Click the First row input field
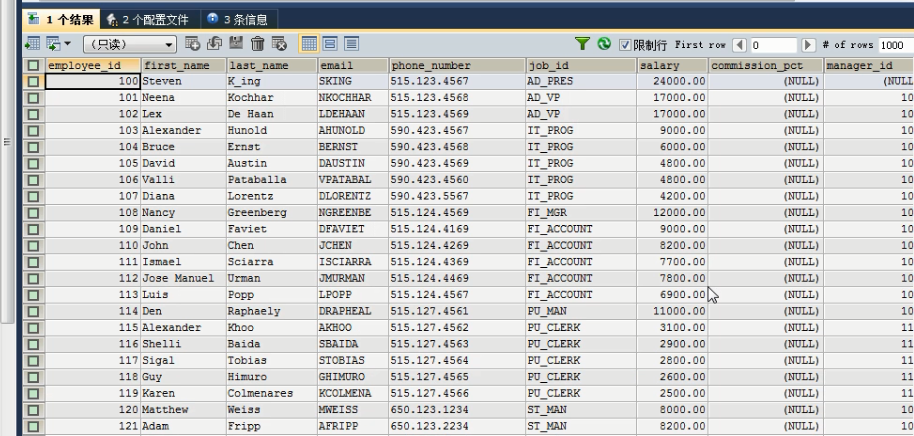This screenshot has height=436, width=914. click(x=774, y=45)
